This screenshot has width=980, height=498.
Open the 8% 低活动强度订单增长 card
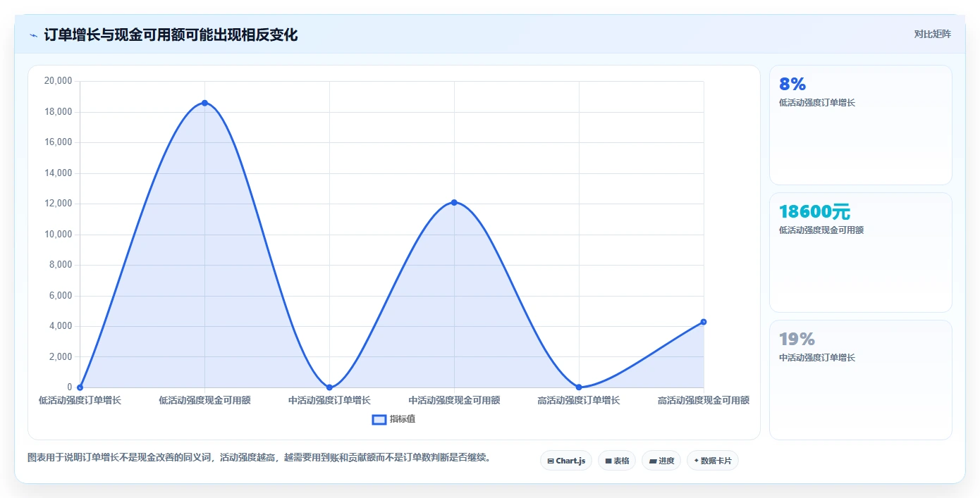861,125
